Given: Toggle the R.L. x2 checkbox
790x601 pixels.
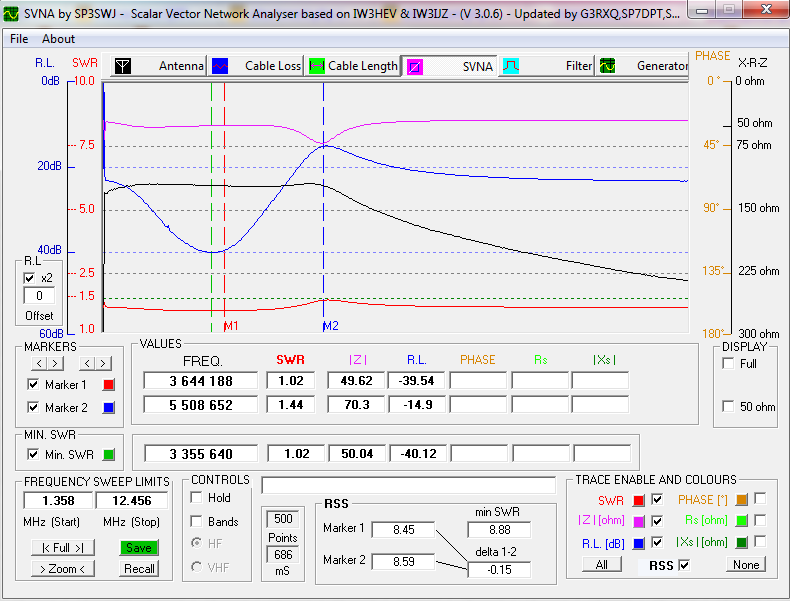Looking at the screenshot, I should pos(30,278).
